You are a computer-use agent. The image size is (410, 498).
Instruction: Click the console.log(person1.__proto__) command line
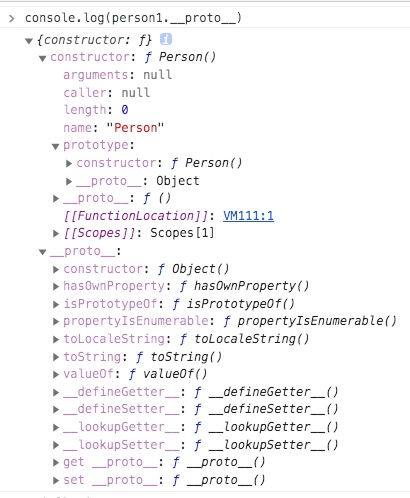(x=133, y=18)
